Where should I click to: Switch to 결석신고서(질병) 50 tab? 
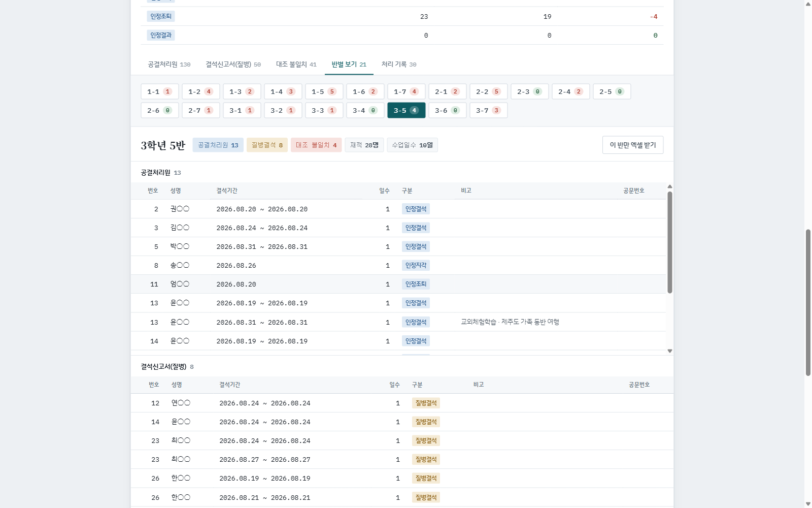[233, 65]
